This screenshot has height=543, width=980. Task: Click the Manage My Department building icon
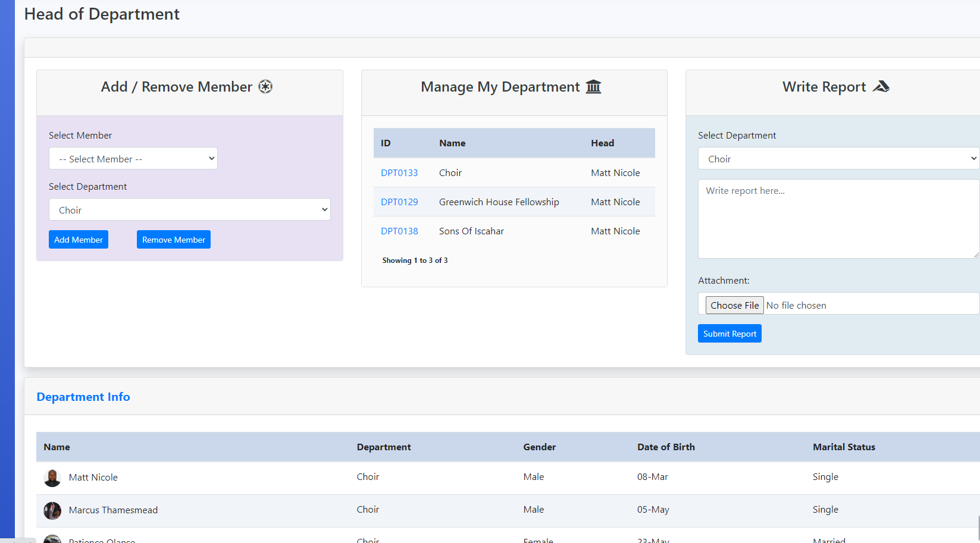(x=593, y=87)
